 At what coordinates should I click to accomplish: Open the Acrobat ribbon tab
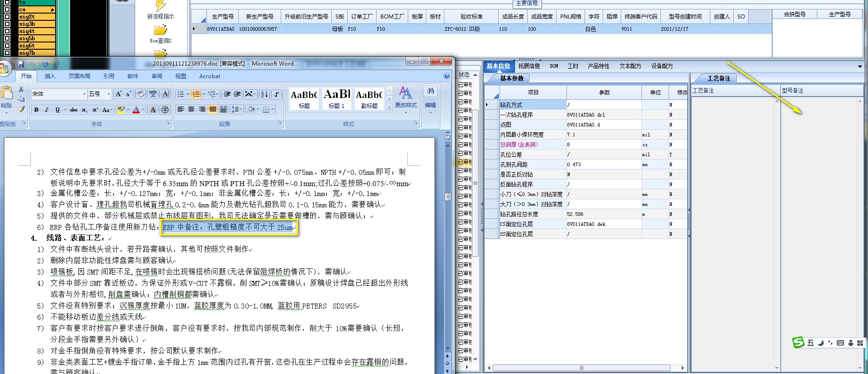point(210,76)
